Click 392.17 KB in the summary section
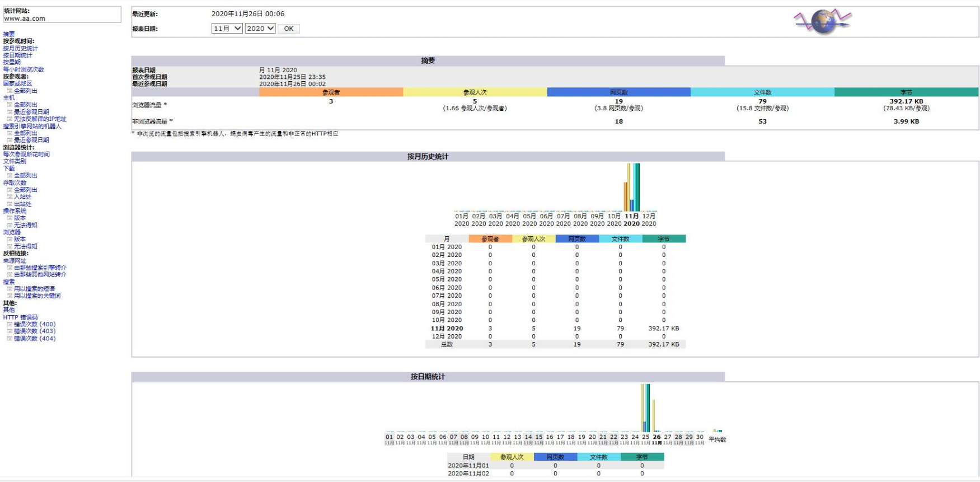980x482 pixels. (x=906, y=101)
